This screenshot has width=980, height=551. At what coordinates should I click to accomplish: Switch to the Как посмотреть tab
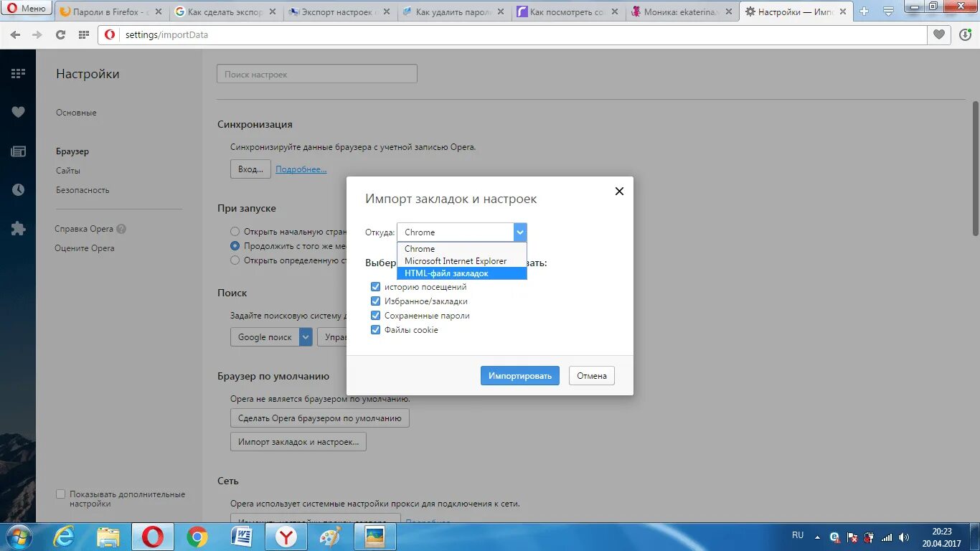(x=567, y=11)
